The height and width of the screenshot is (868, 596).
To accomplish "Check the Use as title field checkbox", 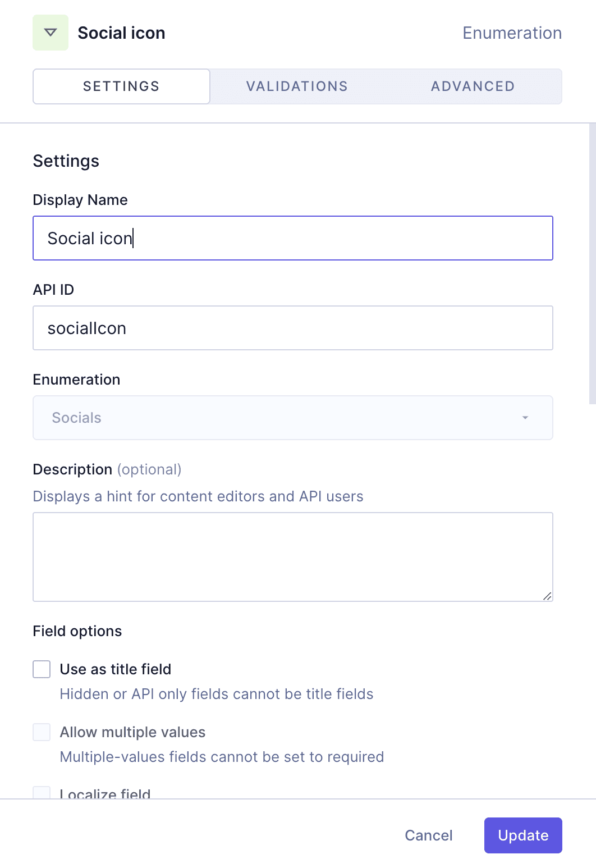I will coord(42,669).
